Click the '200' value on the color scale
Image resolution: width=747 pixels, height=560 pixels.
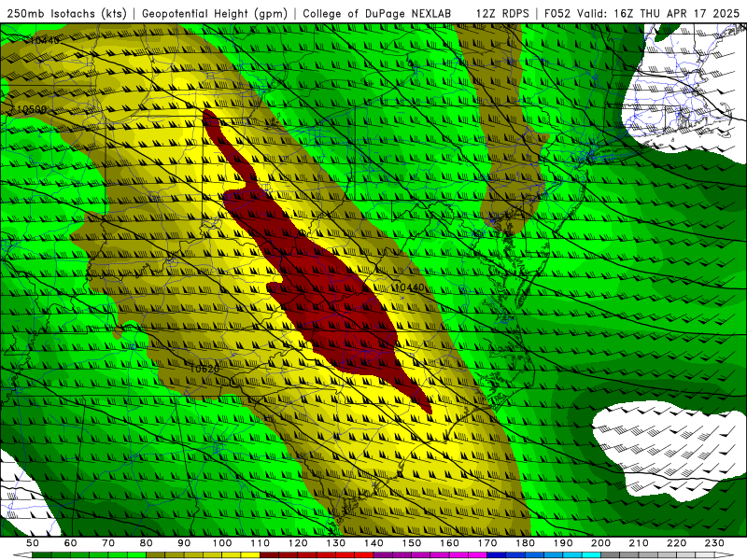600,543
